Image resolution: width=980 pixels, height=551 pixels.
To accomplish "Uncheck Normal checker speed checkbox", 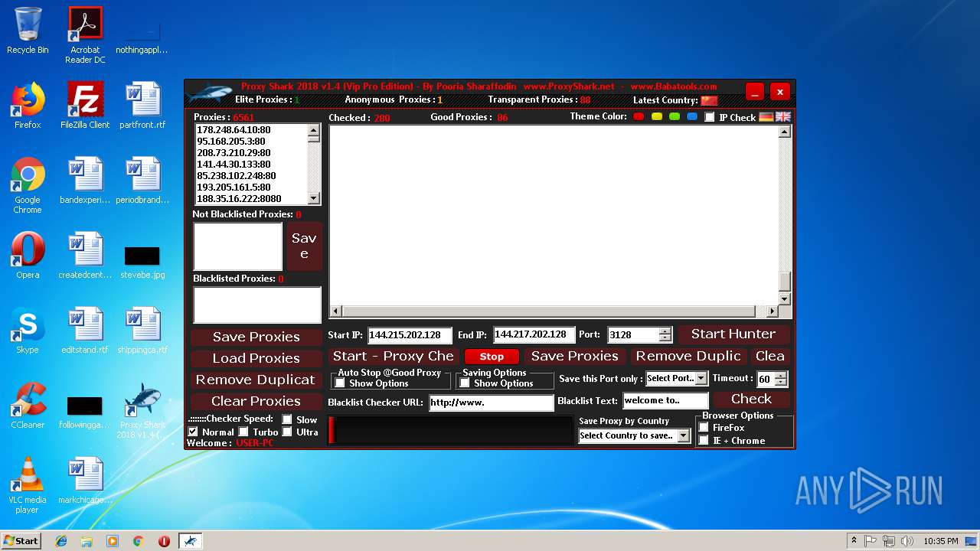I will pos(193,432).
